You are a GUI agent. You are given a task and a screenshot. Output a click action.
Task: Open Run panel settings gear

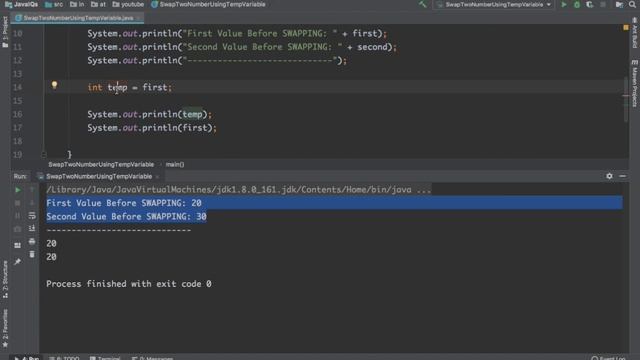pos(609,176)
